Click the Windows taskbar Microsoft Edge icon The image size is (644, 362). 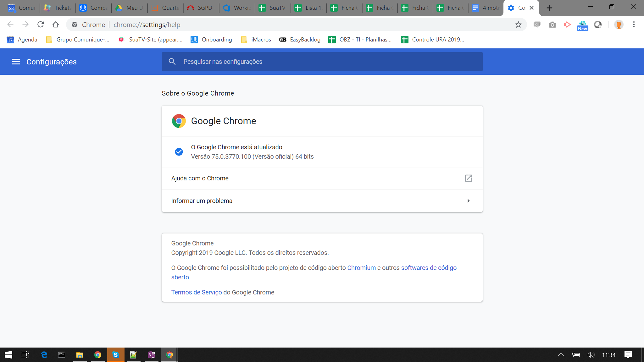(x=44, y=355)
